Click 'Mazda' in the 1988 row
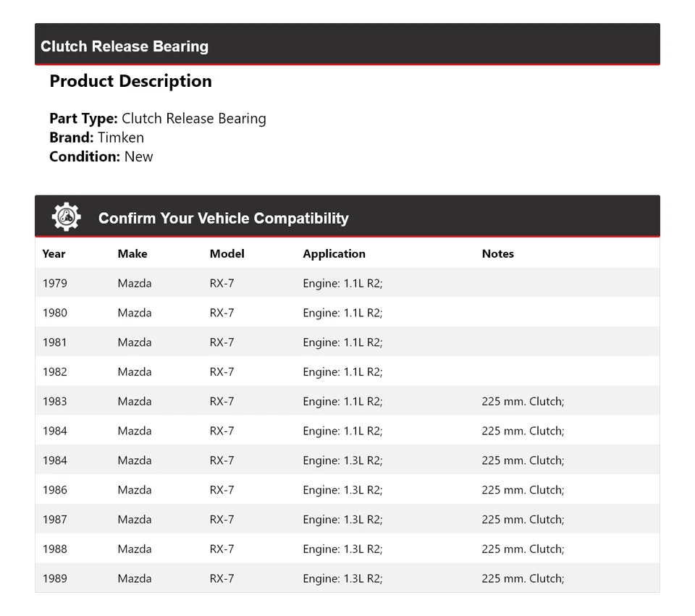Screen dimensions: 695x616 (135, 549)
